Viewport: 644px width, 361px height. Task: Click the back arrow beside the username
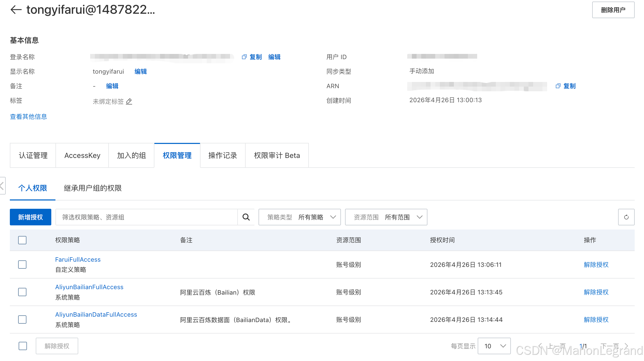click(x=16, y=10)
